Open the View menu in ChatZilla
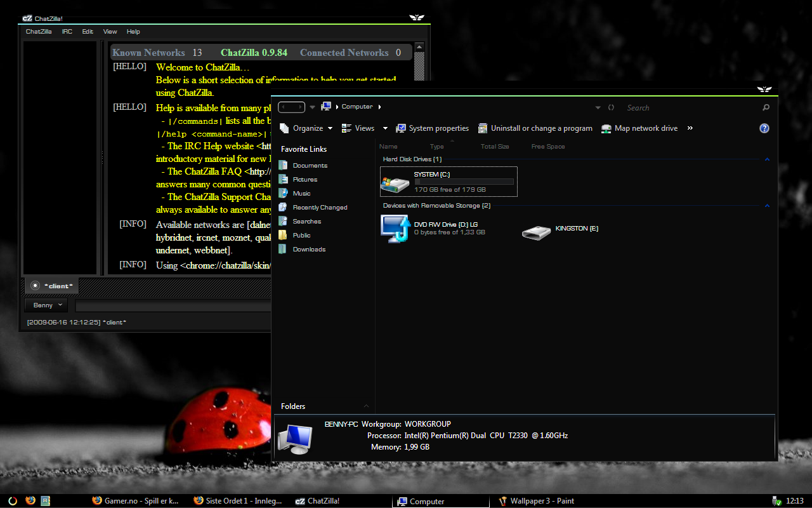The width and height of the screenshot is (812, 508). [110, 32]
